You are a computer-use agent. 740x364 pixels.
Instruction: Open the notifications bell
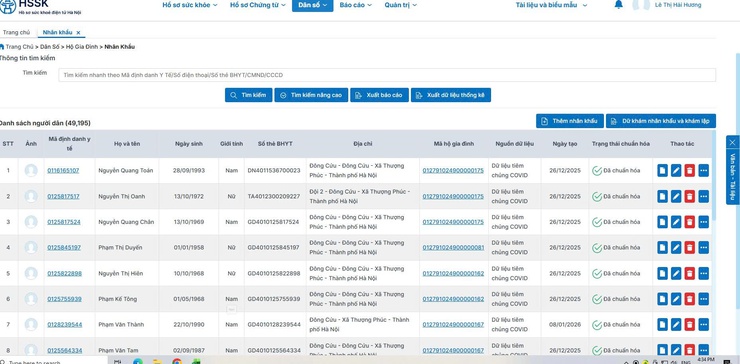pos(618,5)
